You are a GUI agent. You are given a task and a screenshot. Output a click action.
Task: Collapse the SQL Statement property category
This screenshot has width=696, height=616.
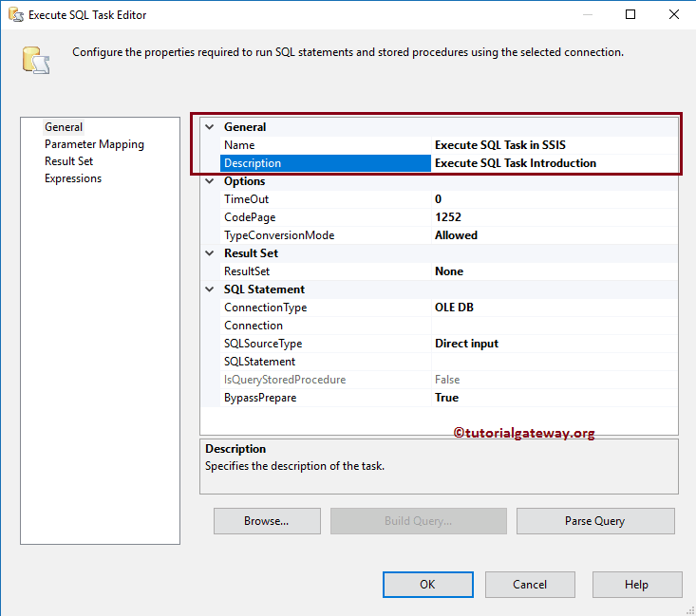210,289
